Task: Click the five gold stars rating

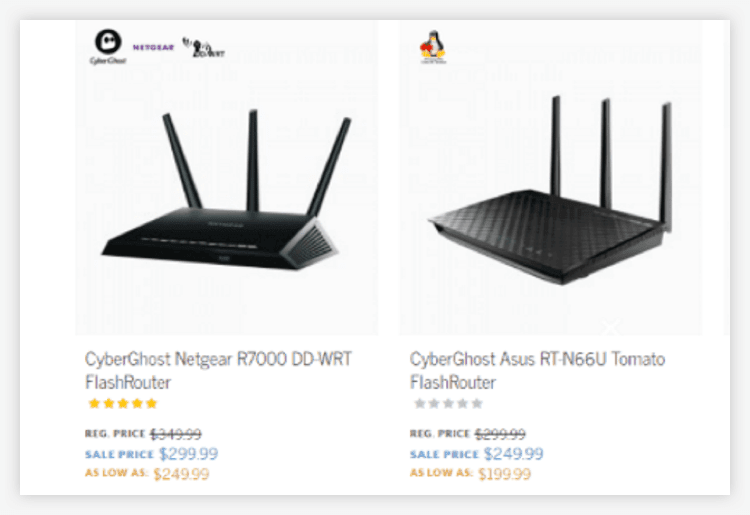Action: point(123,404)
